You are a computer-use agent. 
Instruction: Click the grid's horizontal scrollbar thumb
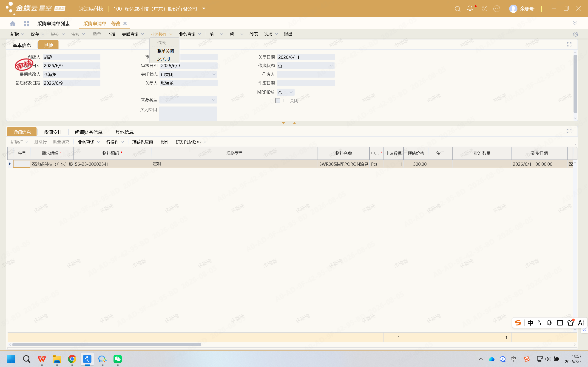pos(106,345)
